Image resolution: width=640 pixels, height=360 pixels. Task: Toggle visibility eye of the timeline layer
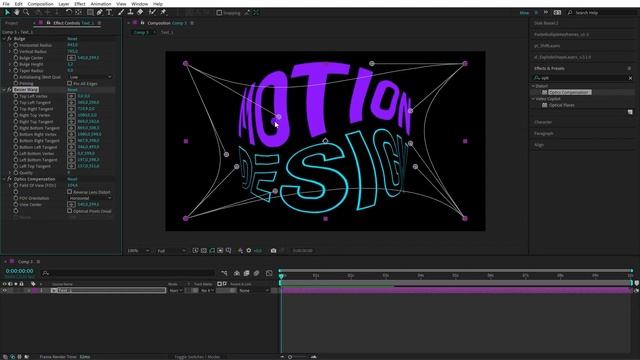click(4, 291)
